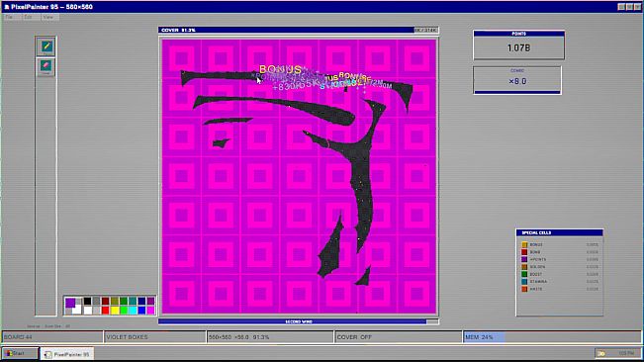This screenshot has width=644, height=362.
Task: Click the COVER OFF status field
Action: [x=398, y=337]
